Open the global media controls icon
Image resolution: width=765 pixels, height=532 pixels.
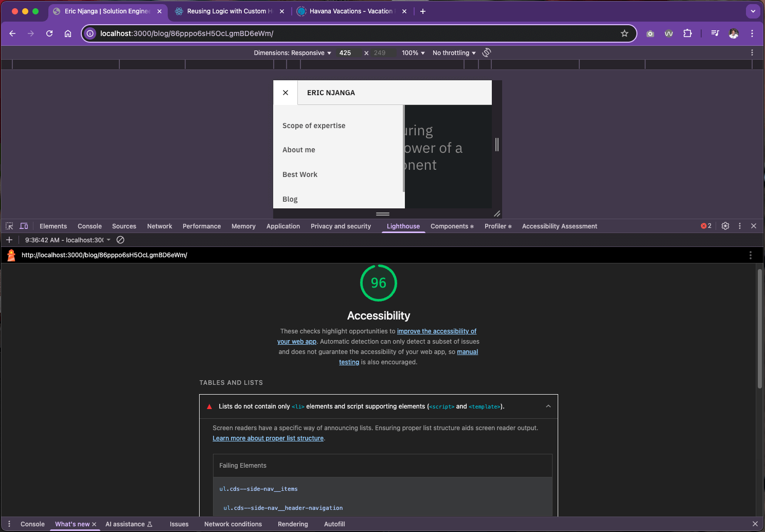coord(715,33)
